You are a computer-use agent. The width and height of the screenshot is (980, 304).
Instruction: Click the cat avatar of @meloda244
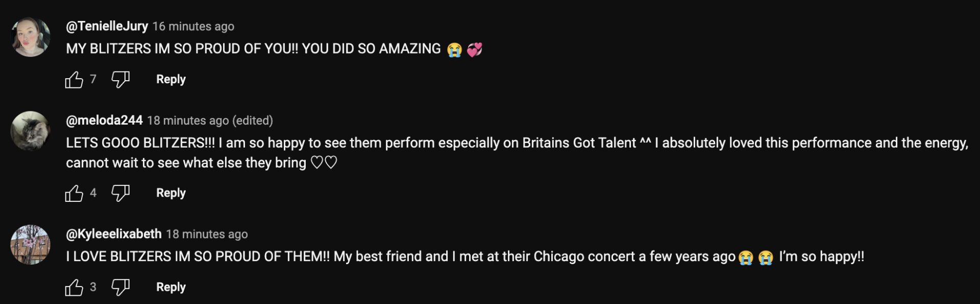tap(31, 131)
